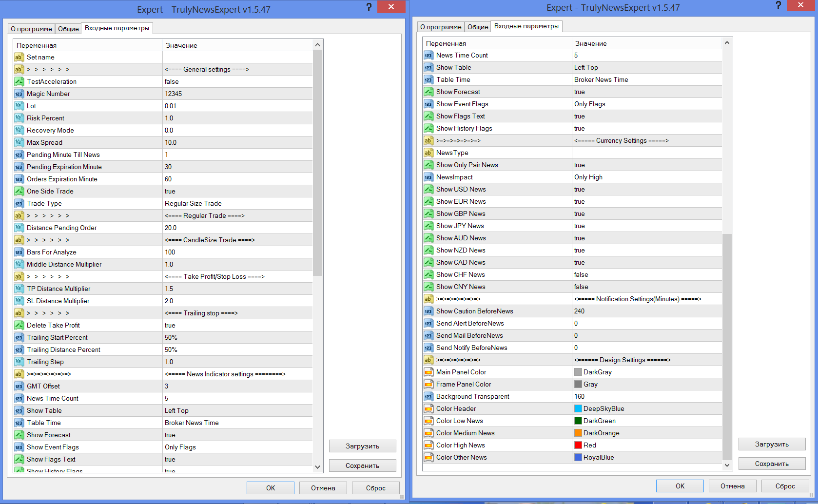Click the icon beside Max Spread
The height and width of the screenshot is (504, 818).
[x=19, y=142]
